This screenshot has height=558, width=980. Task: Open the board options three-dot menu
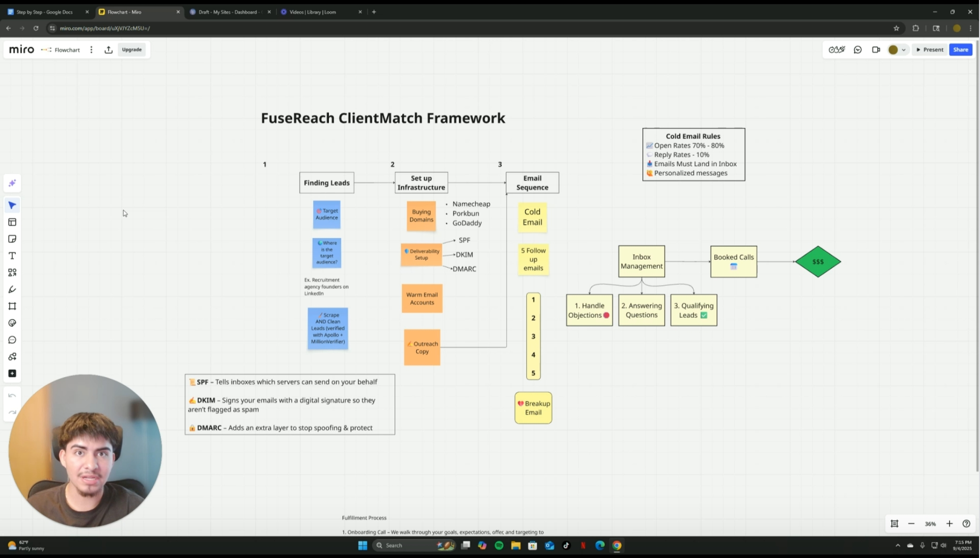tap(92, 50)
